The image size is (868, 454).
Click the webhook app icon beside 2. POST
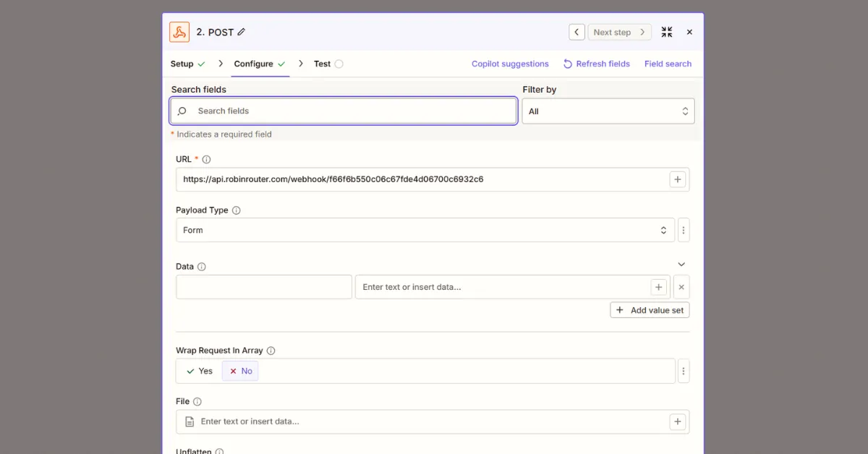tap(179, 32)
